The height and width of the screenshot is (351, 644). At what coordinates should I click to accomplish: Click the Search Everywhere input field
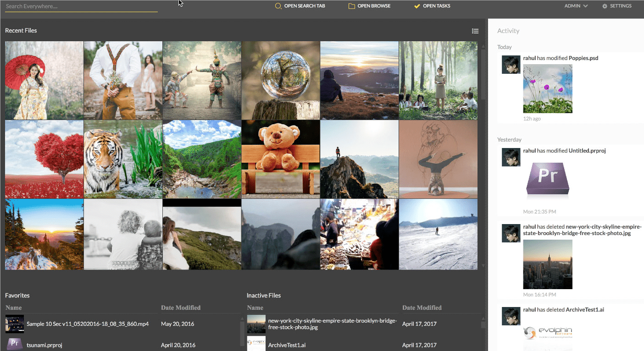81,6
